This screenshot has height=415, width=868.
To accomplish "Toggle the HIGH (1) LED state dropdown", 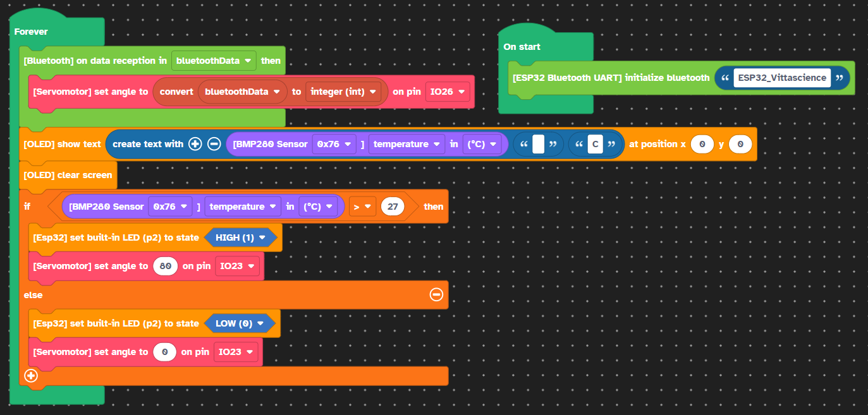I will [240, 238].
